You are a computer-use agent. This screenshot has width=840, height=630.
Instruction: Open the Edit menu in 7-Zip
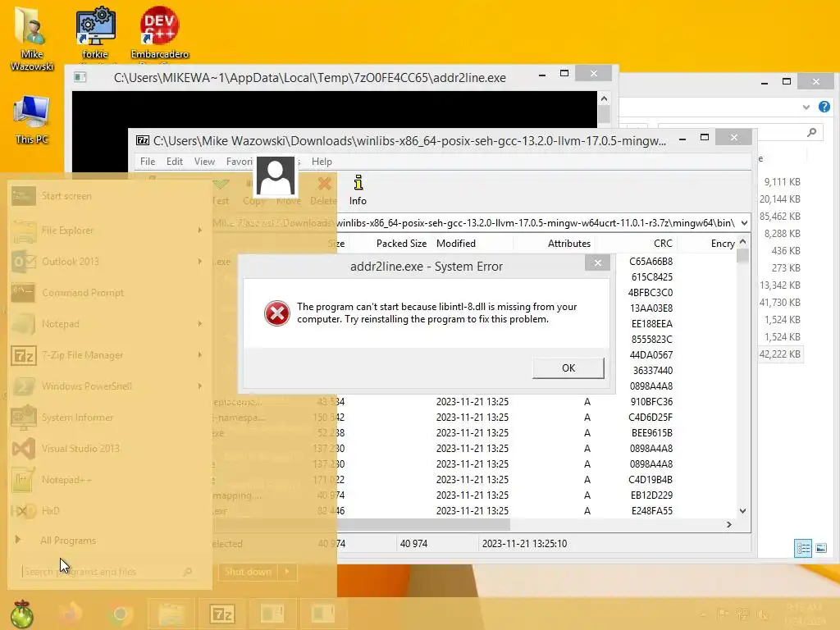[174, 162]
